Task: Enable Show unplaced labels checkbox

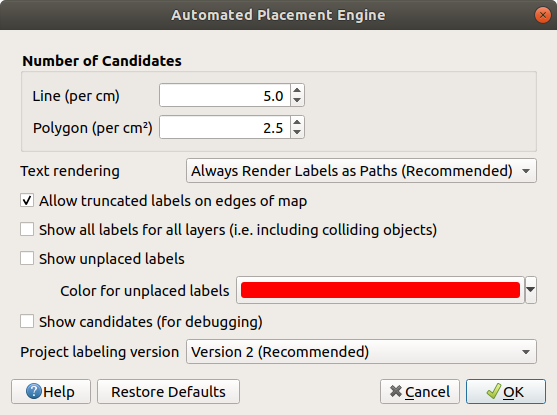Action: (x=27, y=258)
